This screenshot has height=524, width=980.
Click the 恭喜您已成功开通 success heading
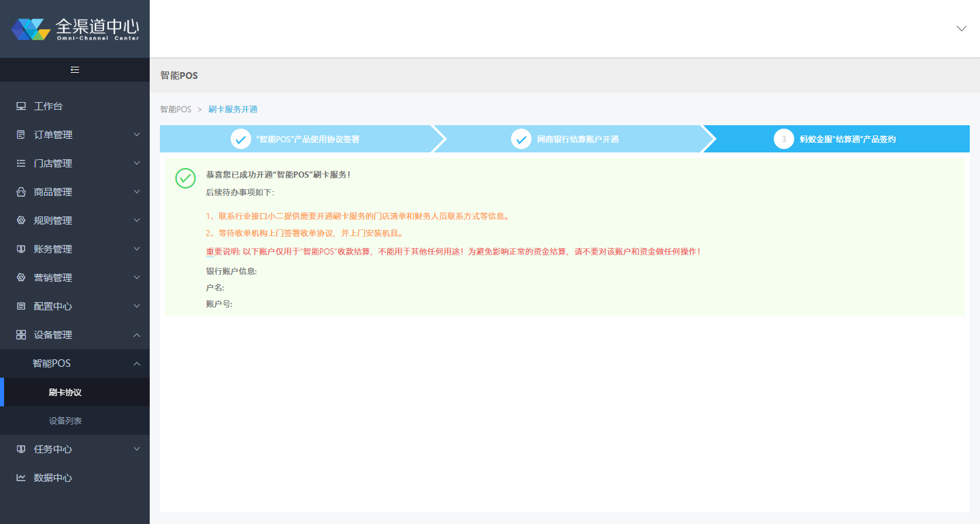point(278,174)
